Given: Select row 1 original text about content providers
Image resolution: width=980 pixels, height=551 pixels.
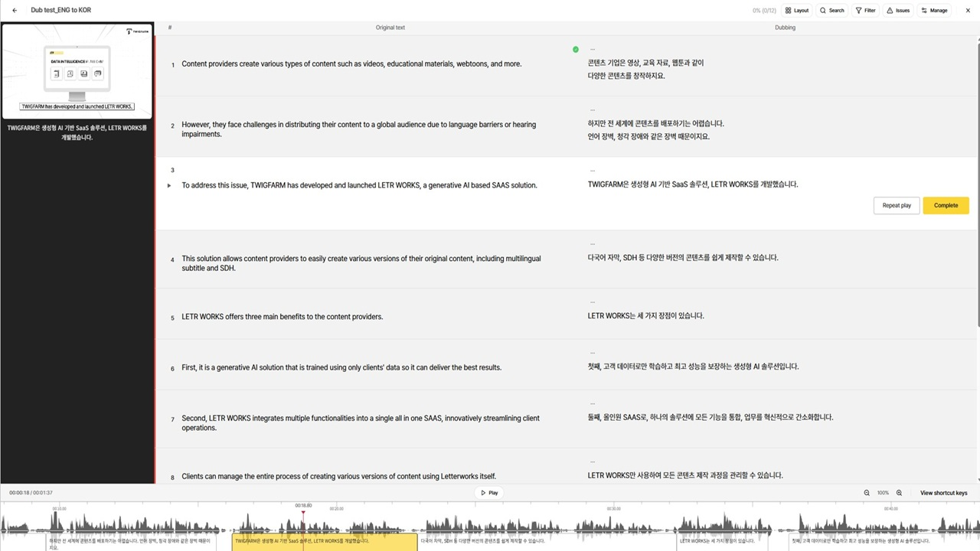Looking at the screenshot, I should (x=351, y=64).
